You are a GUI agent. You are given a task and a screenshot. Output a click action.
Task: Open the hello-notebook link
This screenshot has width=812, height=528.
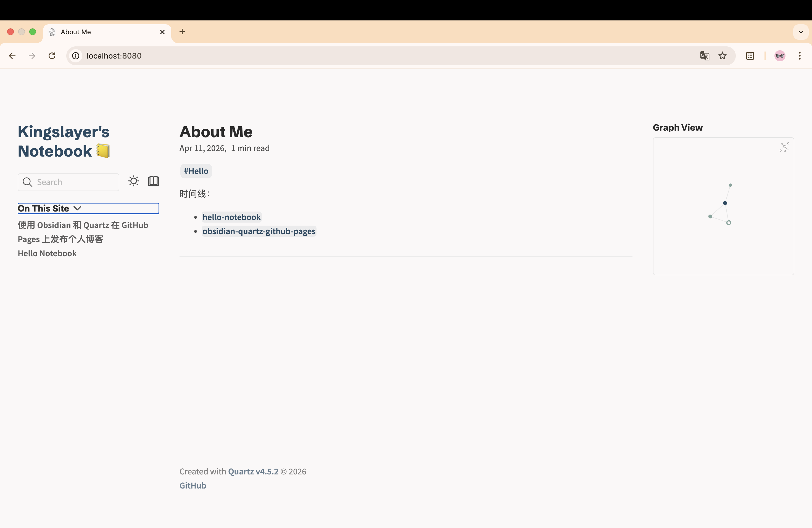231,217
